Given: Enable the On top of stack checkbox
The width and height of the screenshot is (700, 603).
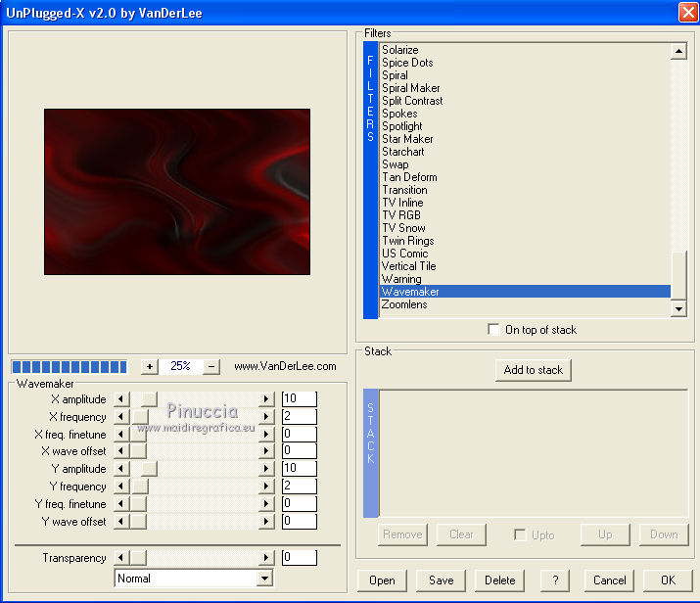Looking at the screenshot, I should coord(493,329).
